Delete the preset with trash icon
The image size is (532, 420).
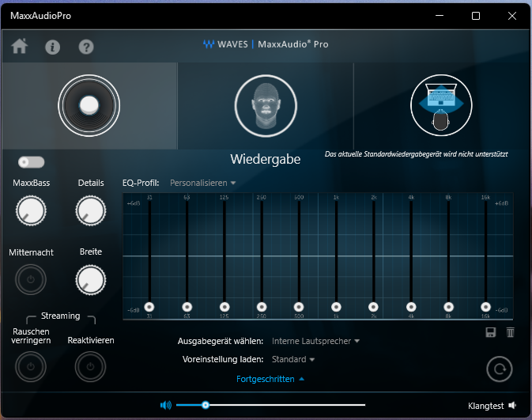(x=511, y=332)
